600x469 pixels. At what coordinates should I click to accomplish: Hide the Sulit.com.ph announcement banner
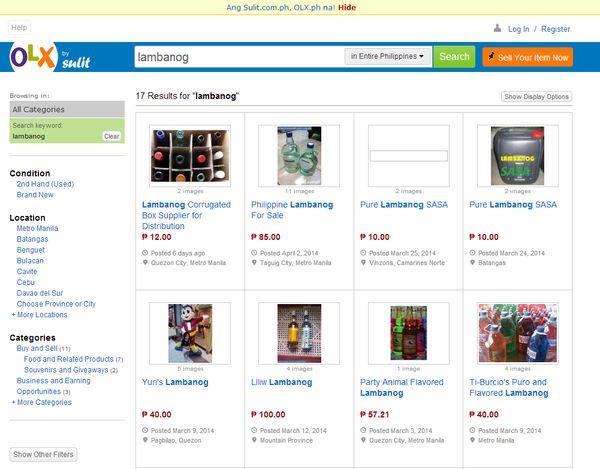[x=347, y=7]
